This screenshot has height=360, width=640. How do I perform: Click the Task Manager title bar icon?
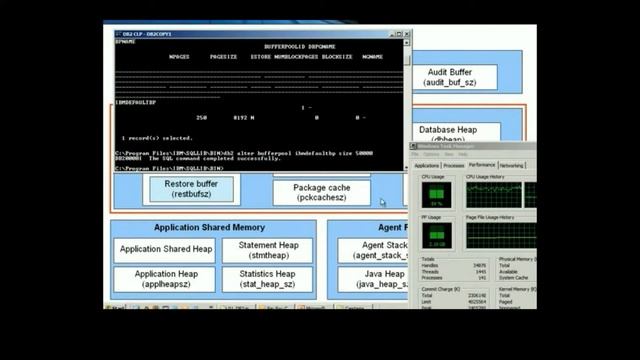(x=413, y=146)
